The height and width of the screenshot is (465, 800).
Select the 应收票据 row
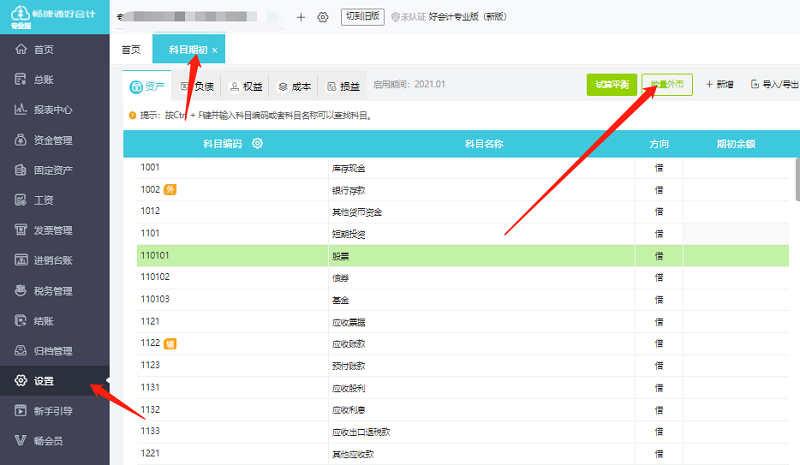tap(463, 322)
